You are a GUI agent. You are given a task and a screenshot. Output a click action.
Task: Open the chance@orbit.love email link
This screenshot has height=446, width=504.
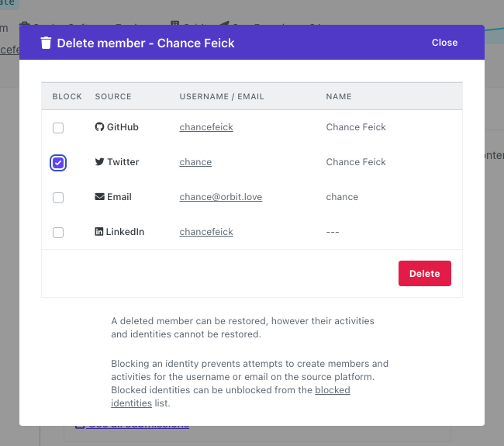pos(220,197)
